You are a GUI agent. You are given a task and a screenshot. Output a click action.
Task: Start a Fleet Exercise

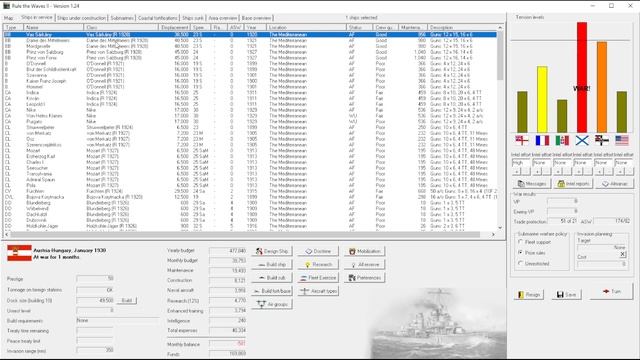click(318, 278)
